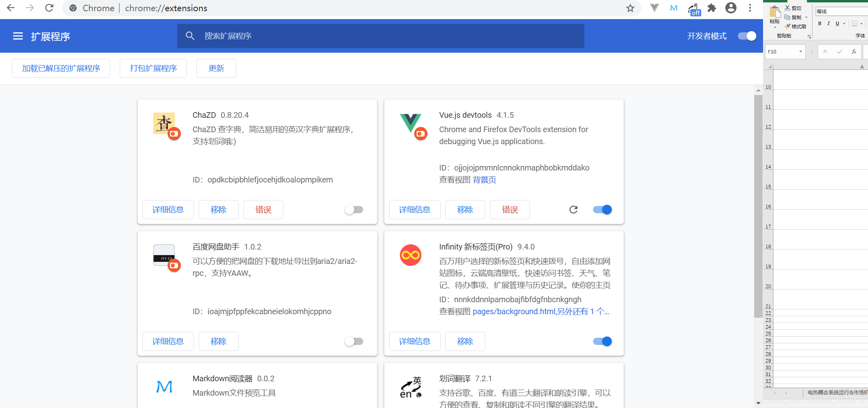Viewport: 868px width, 408px height.
Task: Click the search magnifier icon
Action: [x=190, y=36]
